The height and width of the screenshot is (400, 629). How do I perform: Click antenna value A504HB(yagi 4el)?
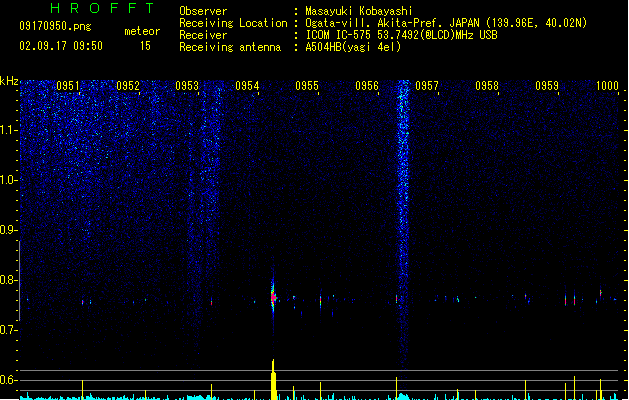click(x=353, y=47)
